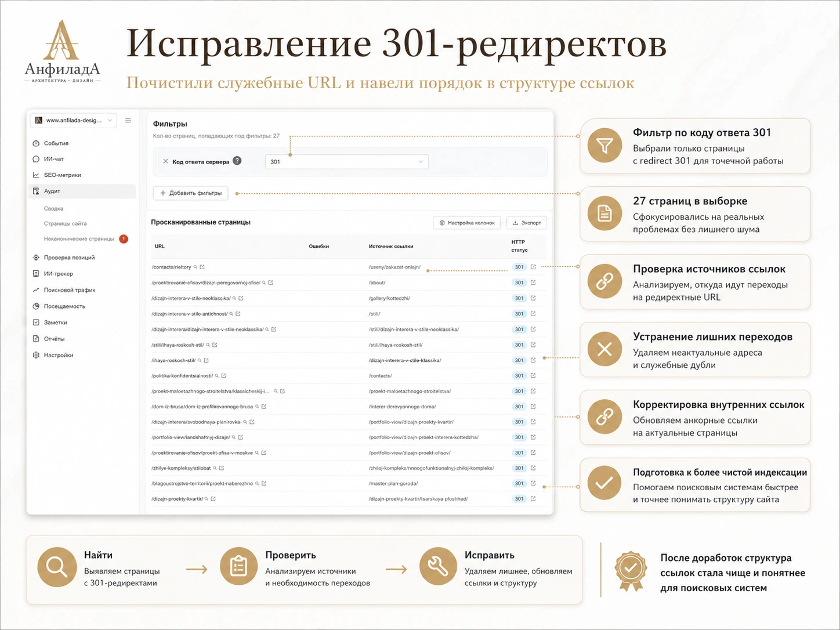Open Настройка колонок settings
This screenshot has height=630, width=840.
(x=467, y=223)
